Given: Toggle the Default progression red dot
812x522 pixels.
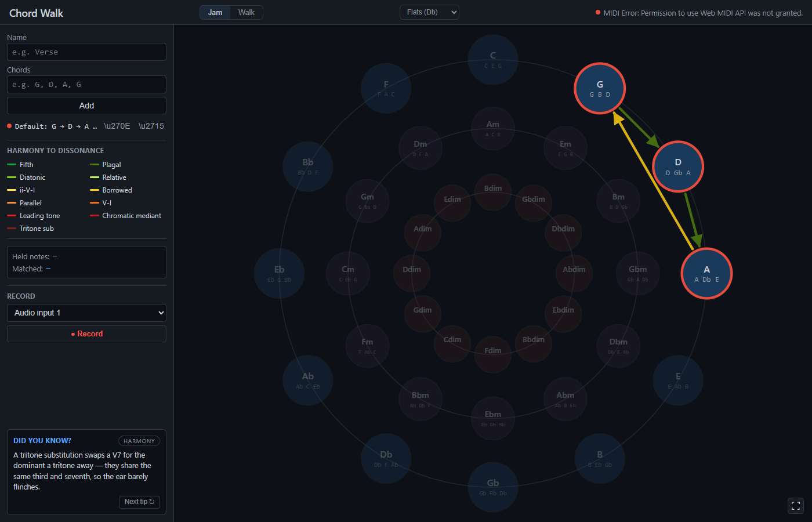Looking at the screenshot, I should pyautogui.click(x=9, y=126).
